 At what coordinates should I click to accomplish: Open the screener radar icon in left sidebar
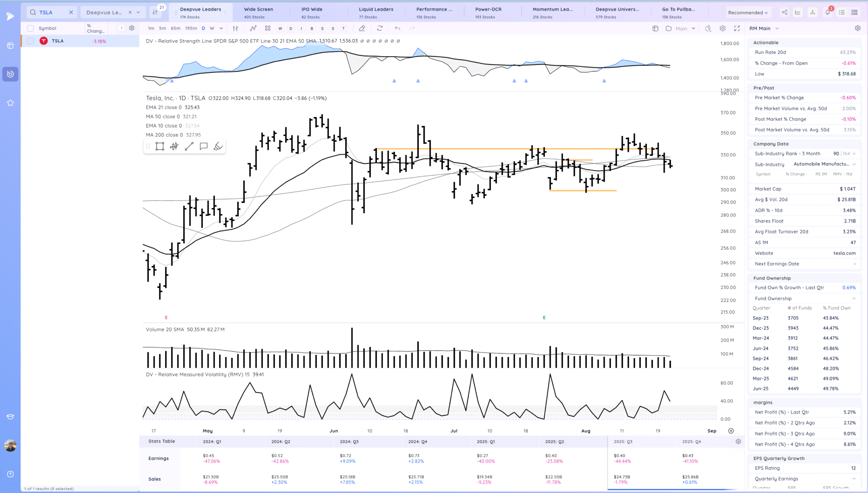10,74
